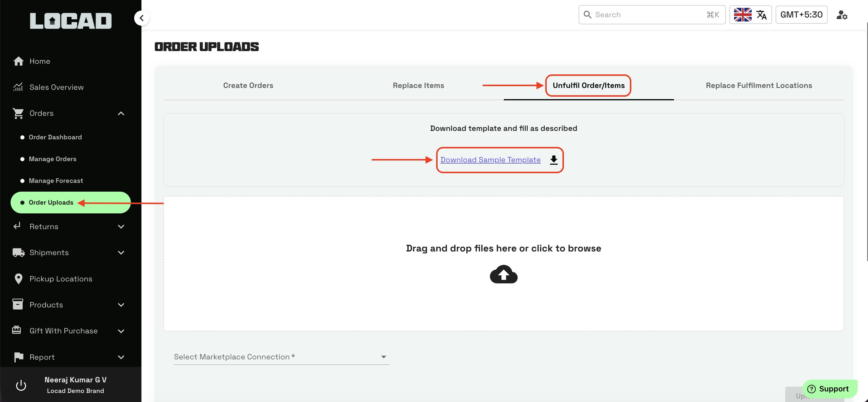
Task: Collapse the sidebar with the arrow button
Action: pyautogui.click(x=141, y=18)
